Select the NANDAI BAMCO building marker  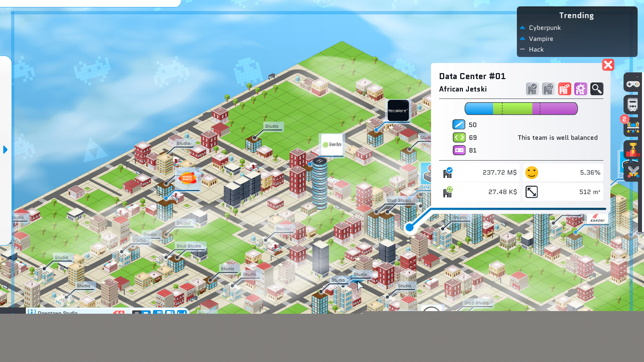click(188, 179)
